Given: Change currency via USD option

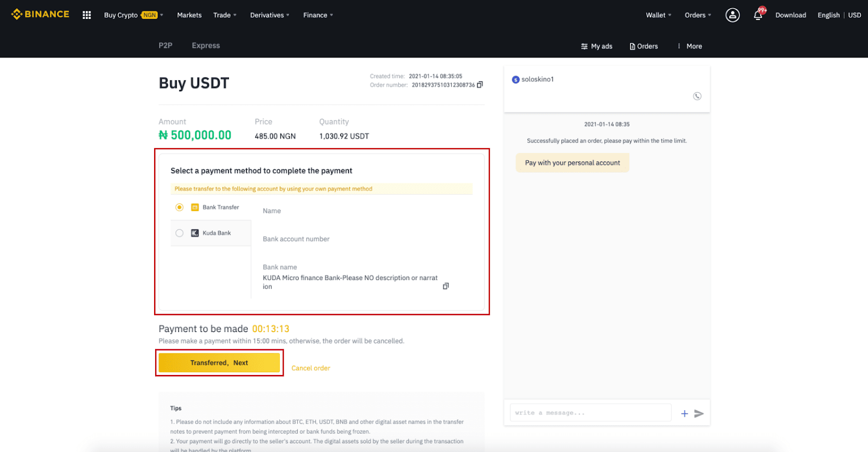Looking at the screenshot, I should (854, 15).
